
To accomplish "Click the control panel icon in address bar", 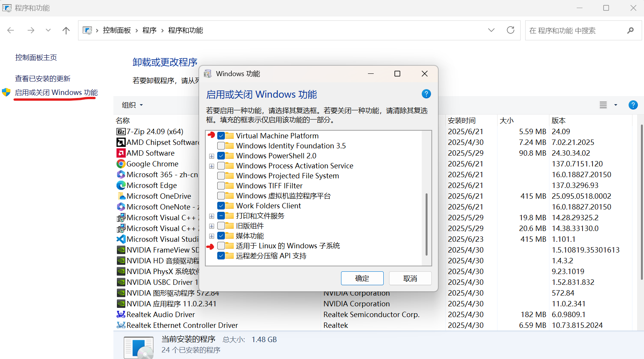I will pyautogui.click(x=87, y=30).
